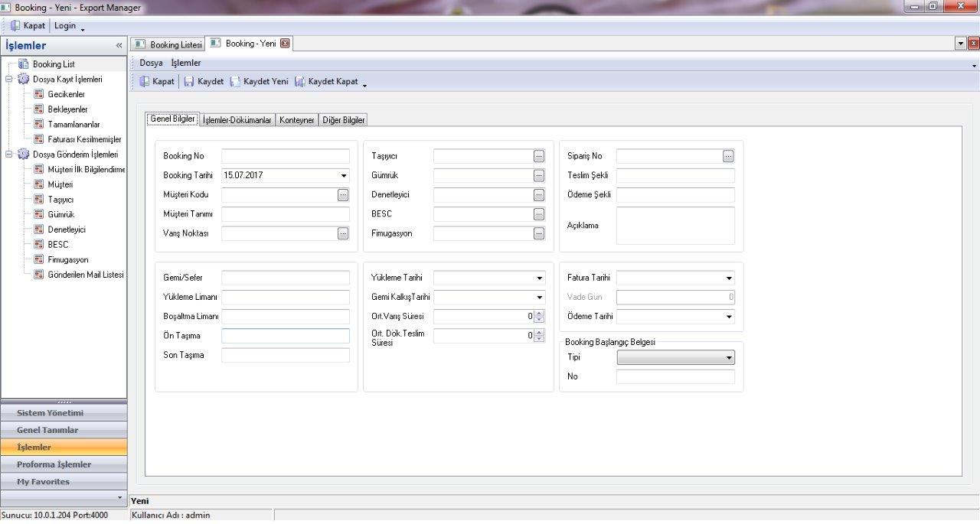Select Gümrük in the tree
The width and height of the screenshot is (980, 524).
(60, 214)
